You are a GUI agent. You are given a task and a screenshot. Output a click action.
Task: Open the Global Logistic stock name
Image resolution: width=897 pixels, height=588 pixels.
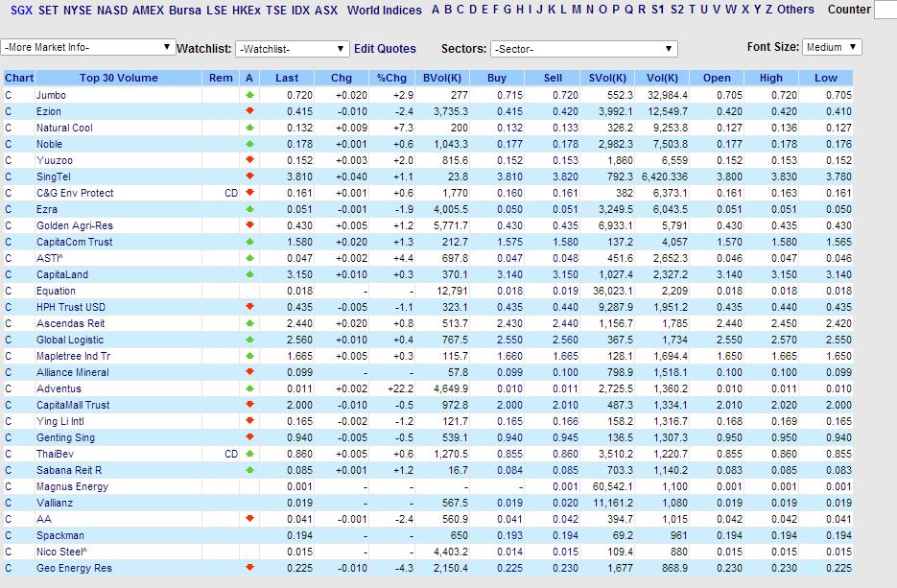tap(70, 340)
